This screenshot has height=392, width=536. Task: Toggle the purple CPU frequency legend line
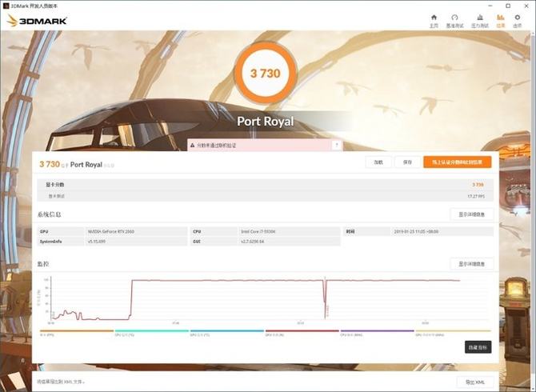pyautogui.click(x=378, y=333)
